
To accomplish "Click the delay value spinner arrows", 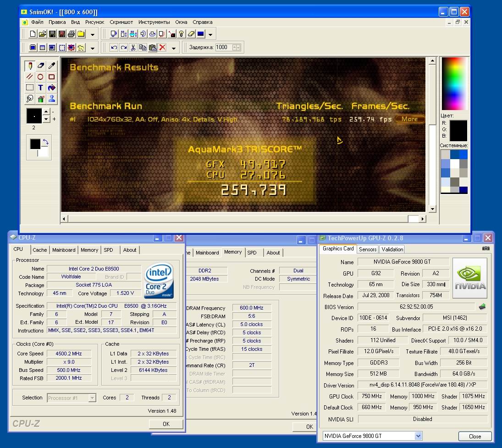I will 236,47.
